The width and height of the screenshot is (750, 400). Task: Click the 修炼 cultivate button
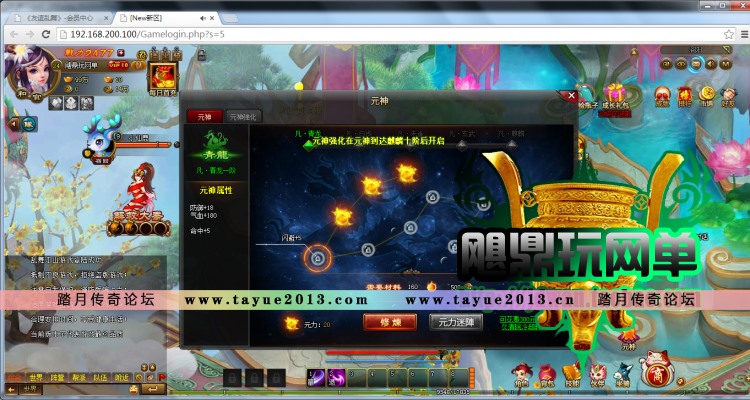[390, 322]
